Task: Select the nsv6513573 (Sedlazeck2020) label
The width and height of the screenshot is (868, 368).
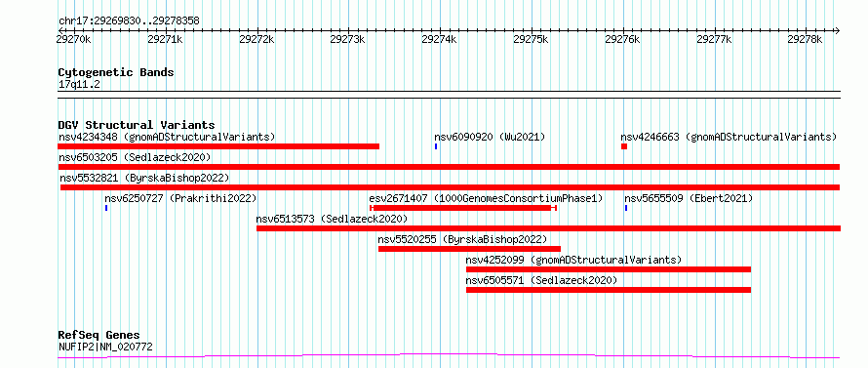Action: 332,219
